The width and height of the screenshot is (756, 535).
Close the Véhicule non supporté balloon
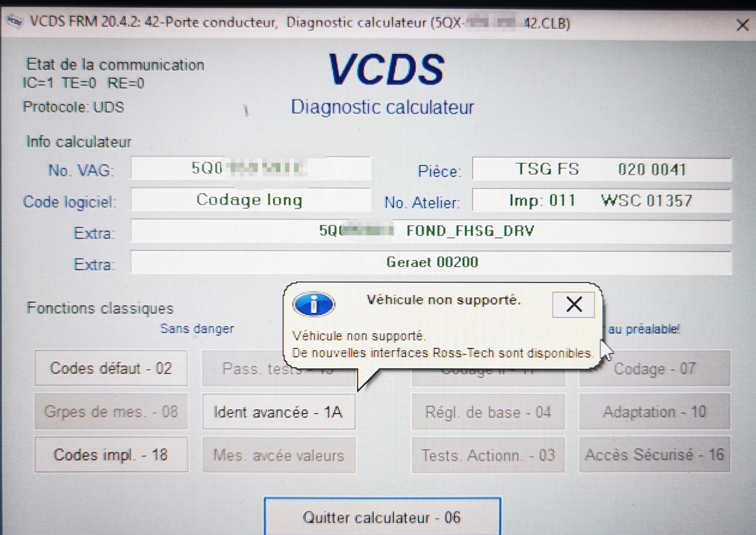573,304
